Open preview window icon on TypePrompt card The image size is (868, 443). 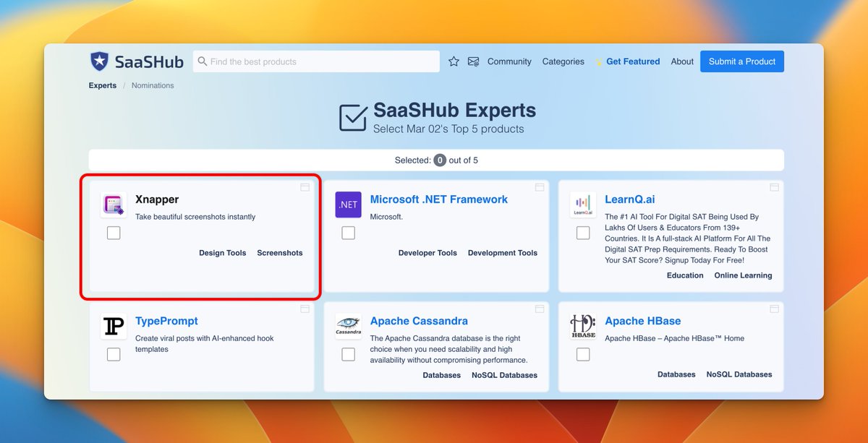(x=305, y=309)
